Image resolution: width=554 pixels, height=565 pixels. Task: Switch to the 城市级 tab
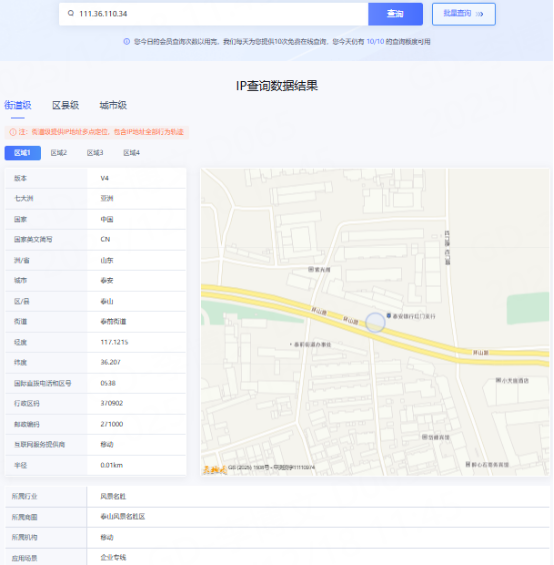(113, 105)
